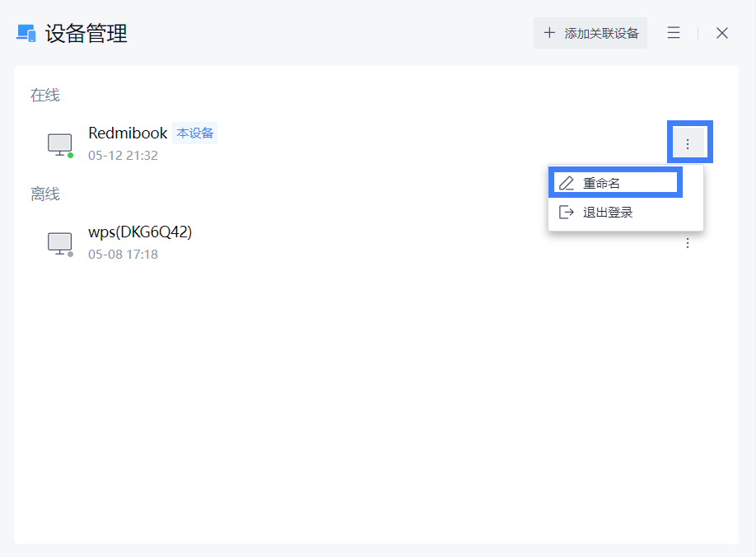Select 重命名 from the context menu
756x557 pixels.
coord(616,183)
